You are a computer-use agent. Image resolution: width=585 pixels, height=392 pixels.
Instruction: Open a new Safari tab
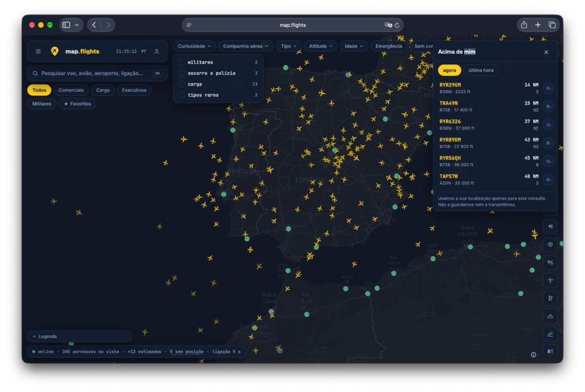click(538, 25)
